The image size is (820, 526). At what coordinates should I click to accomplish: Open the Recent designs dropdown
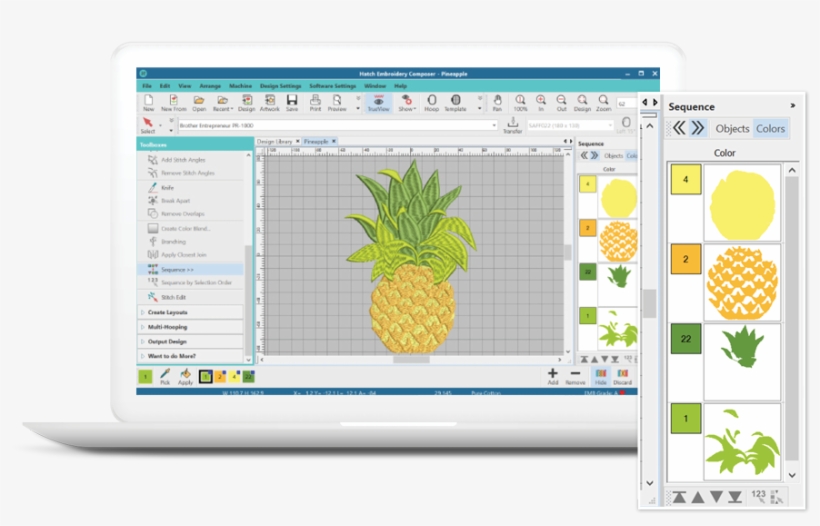point(222,102)
